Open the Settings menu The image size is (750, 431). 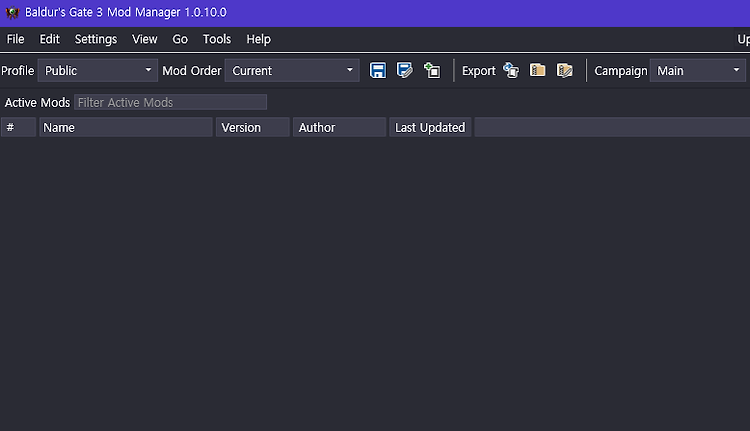tap(96, 39)
